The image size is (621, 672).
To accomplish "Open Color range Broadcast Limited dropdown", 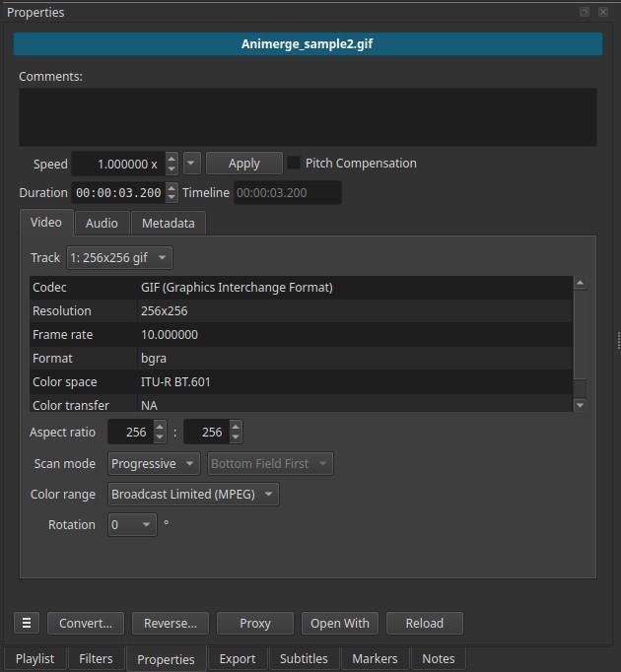I will [x=193, y=495].
